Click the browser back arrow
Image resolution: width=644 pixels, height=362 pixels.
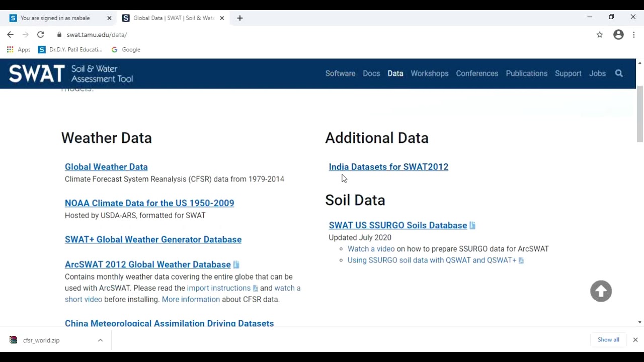(10, 35)
